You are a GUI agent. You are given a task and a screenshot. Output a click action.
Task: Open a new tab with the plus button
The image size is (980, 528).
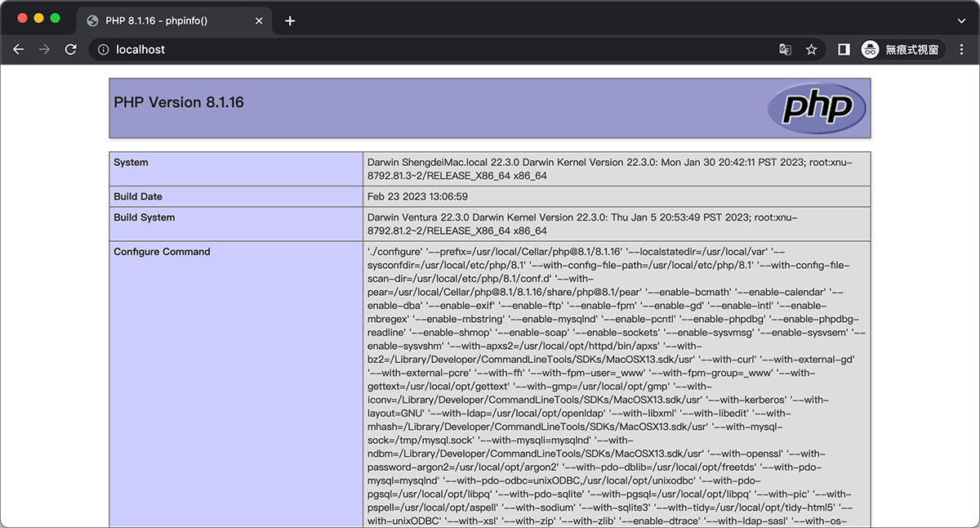(290, 20)
